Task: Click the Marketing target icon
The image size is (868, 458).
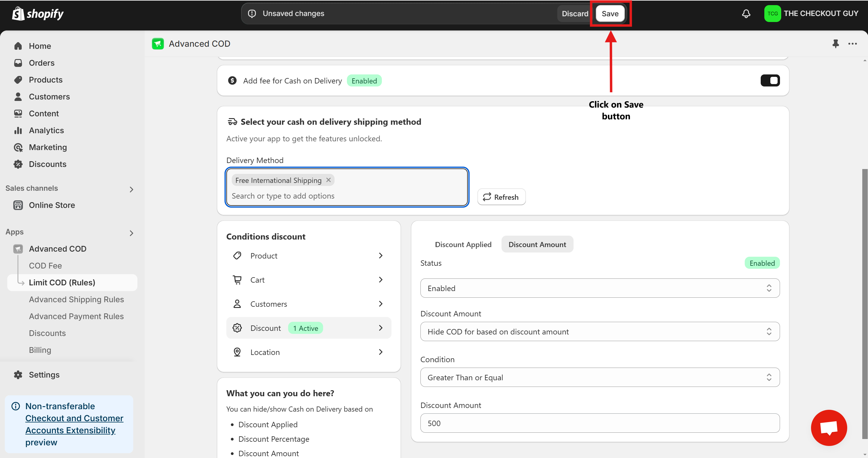Action: click(18, 147)
